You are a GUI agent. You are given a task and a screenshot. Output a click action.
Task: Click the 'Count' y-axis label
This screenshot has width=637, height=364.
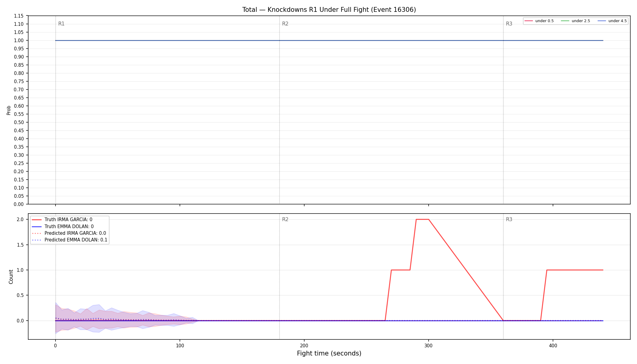coord(11,277)
